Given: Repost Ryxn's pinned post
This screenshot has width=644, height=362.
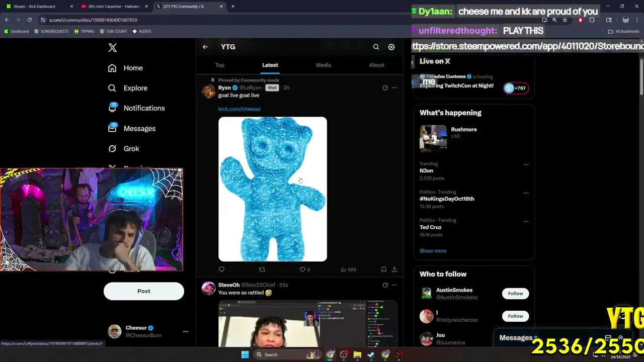Looking at the screenshot, I should (262, 269).
